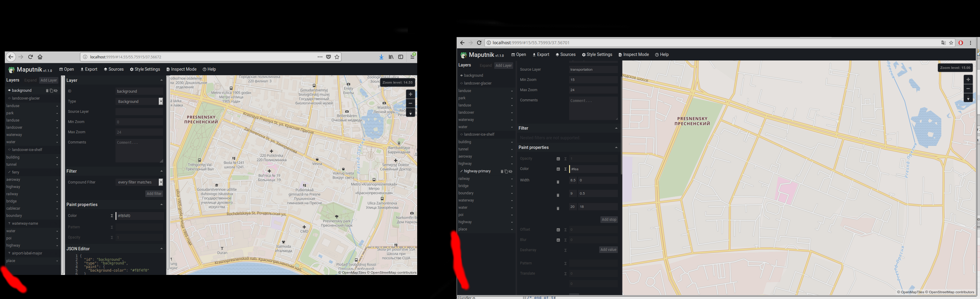Click the Min Zoom input field

pyautogui.click(x=139, y=122)
